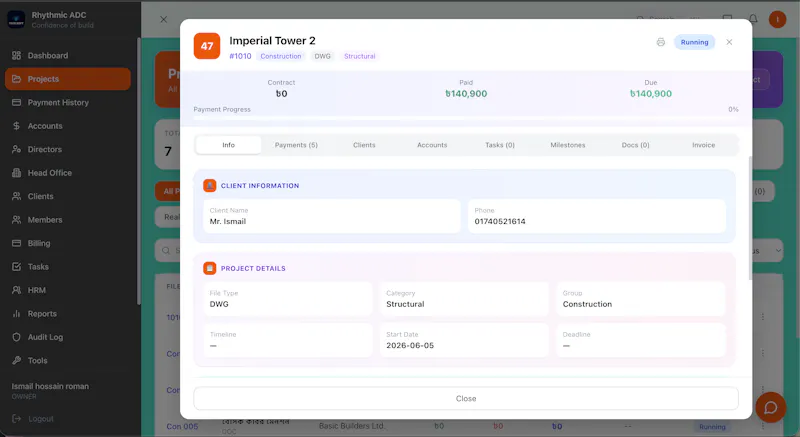This screenshot has width=800, height=437.
Task: Click the Con 005 row link
Action: point(182,426)
